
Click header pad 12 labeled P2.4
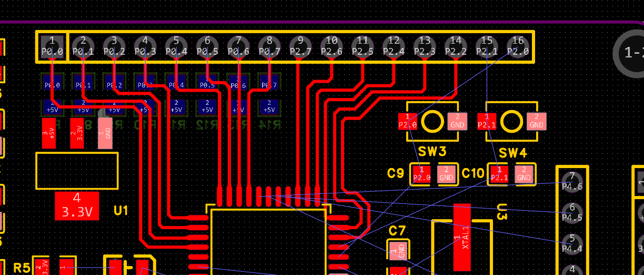(x=394, y=46)
